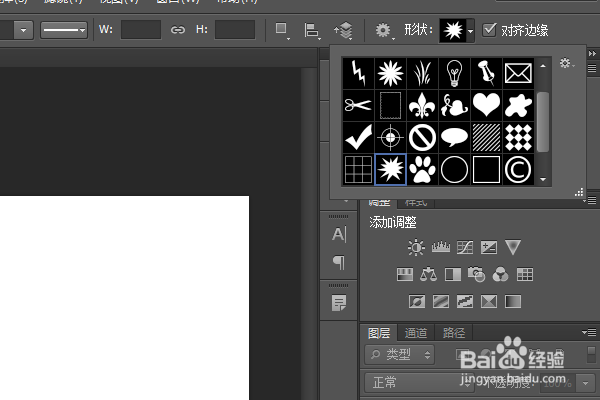Viewport: 600px width, 400px height.
Task: Choose the pushpin shape
Action: click(x=486, y=73)
